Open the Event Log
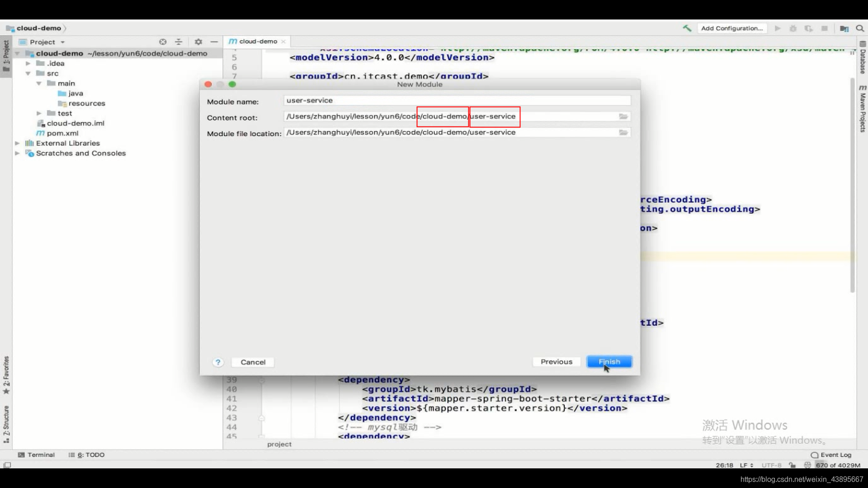This screenshot has width=868, height=488. click(831, 455)
